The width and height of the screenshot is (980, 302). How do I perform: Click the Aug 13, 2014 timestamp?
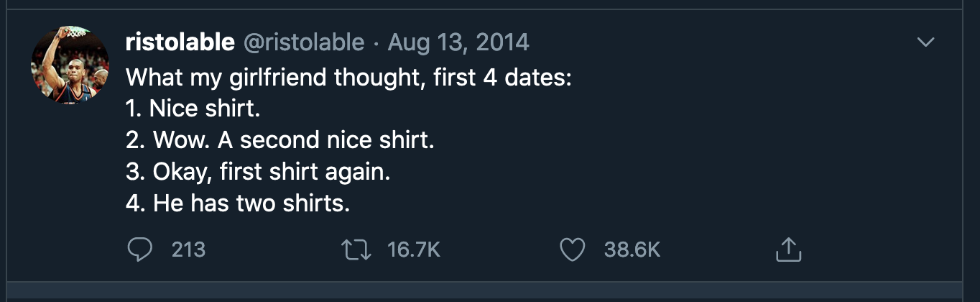pos(458,42)
